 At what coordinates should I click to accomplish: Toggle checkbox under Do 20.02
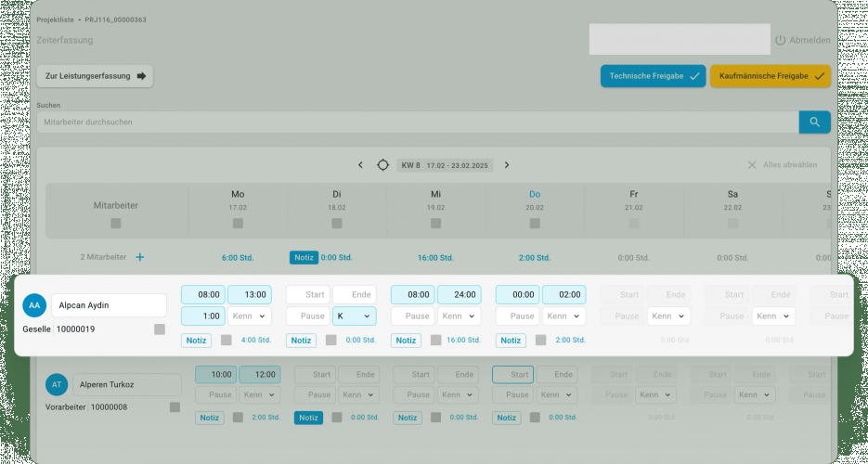tap(535, 224)
